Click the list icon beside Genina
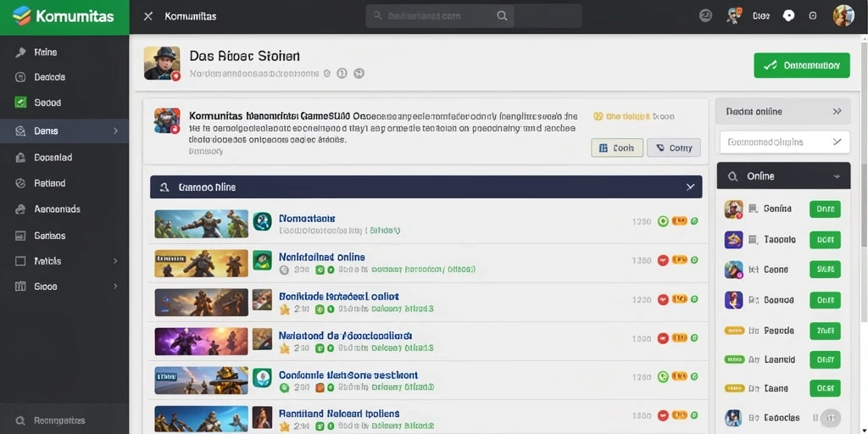This screenshot has width=868, height=434. (x=753, y=209)
